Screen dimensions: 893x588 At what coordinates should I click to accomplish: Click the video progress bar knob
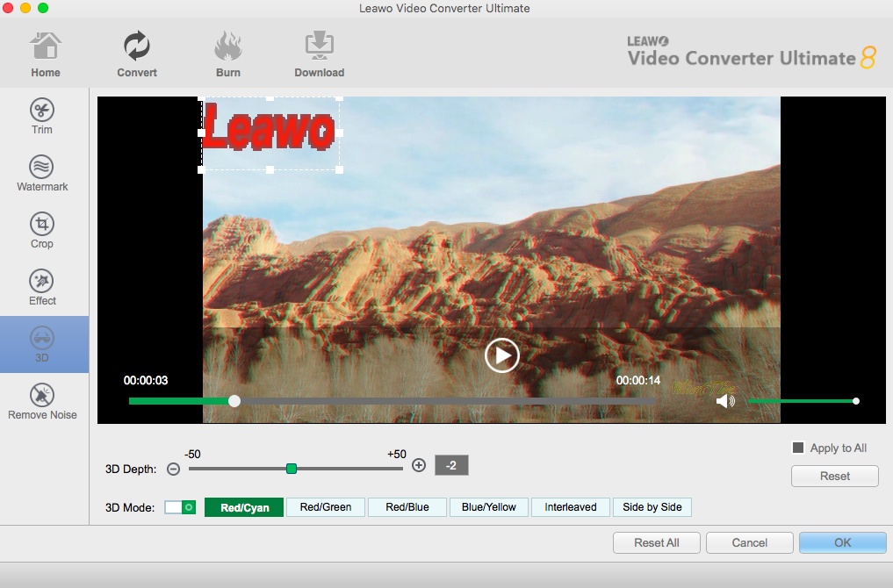tap(234, 401)
